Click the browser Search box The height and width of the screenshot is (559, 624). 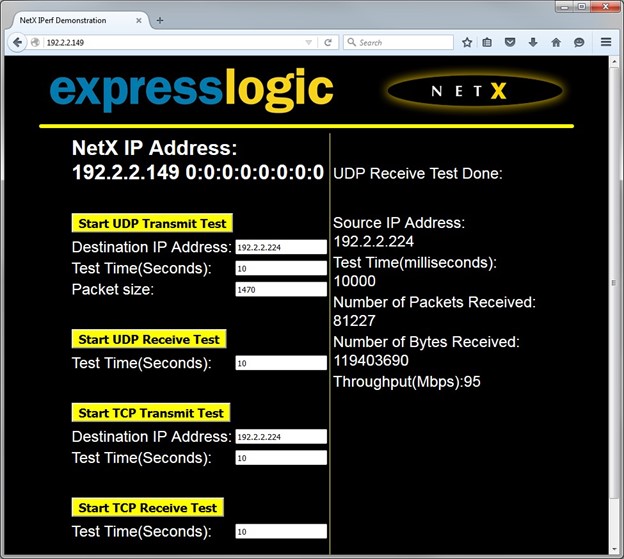[400, 42]
